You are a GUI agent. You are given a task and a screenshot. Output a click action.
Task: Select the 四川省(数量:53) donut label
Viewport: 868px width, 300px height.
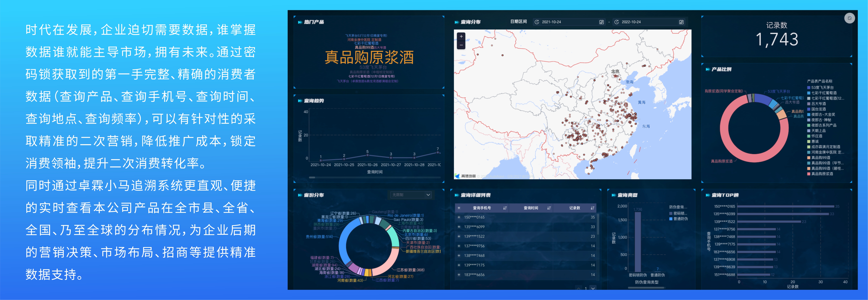point(418,238)
